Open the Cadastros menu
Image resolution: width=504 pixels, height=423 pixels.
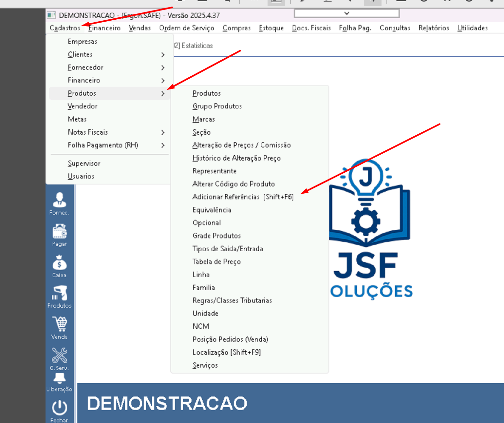65,28
